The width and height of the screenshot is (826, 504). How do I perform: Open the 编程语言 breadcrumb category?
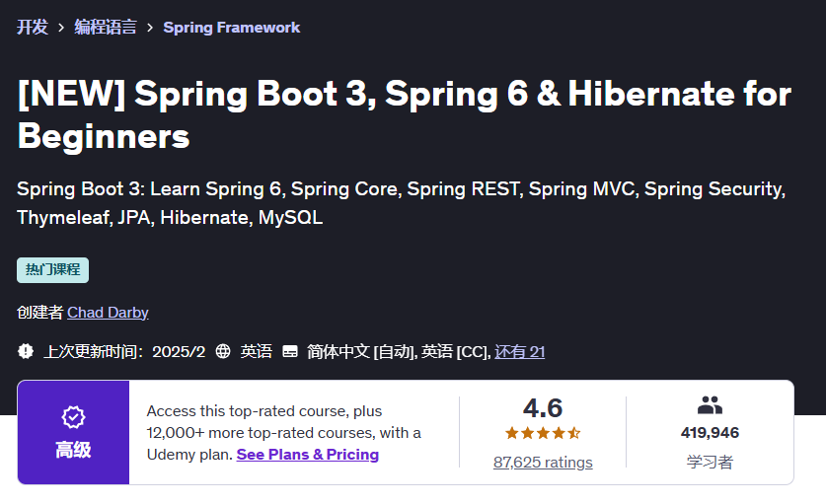point(106,28)
